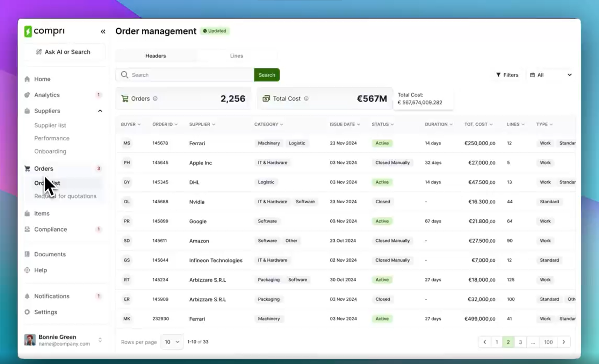
Task: Click the green Search button
Action: pos(267,75)
